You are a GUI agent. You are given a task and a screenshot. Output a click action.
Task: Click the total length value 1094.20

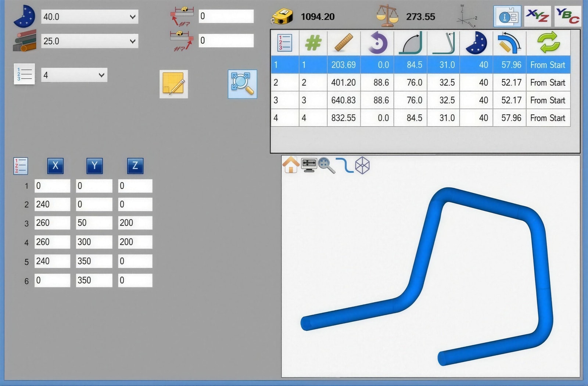318,17
